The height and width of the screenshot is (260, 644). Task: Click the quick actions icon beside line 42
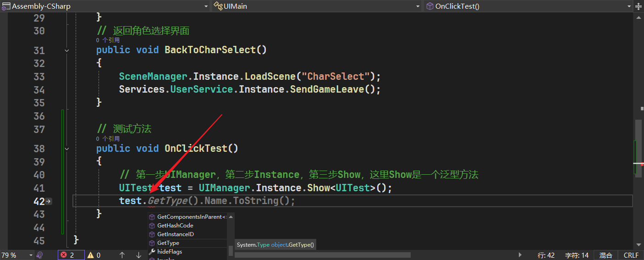coord(49,201)
